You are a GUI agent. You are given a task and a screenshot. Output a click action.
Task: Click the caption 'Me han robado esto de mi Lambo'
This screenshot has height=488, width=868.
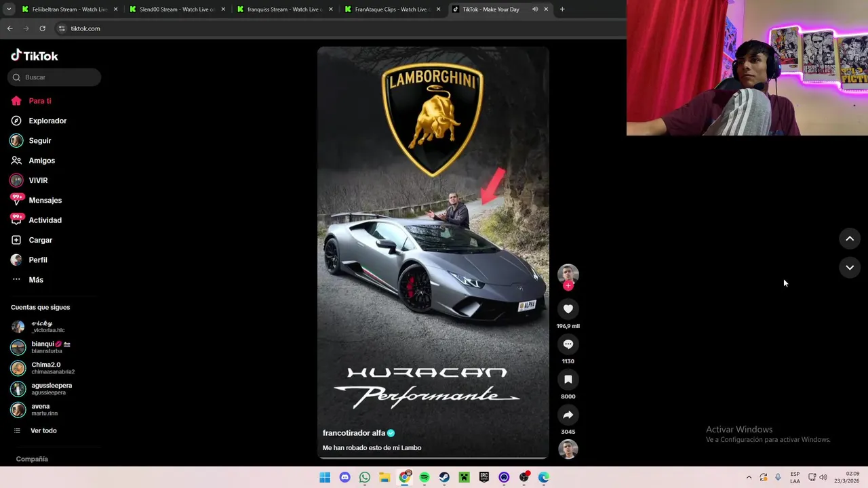click(372, 448)
